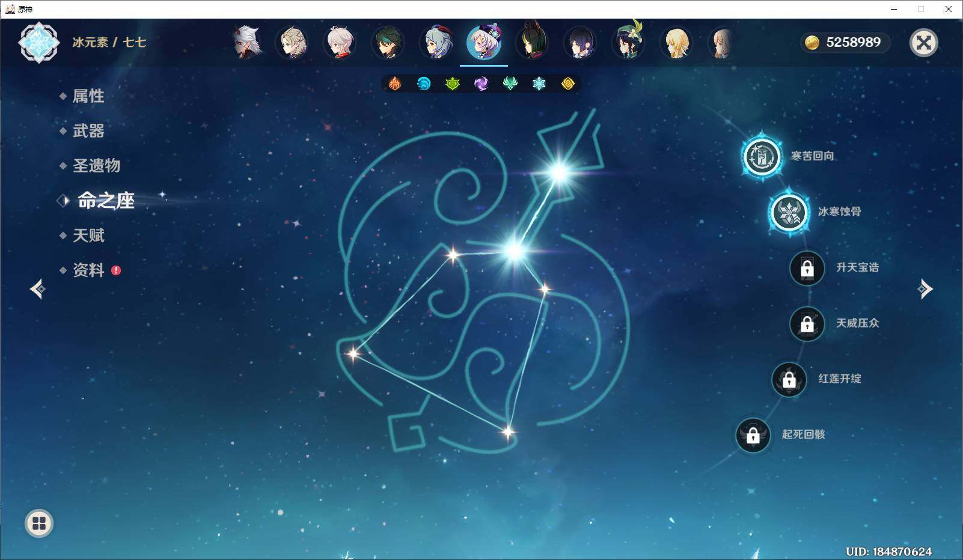The image size is (963, 560).
Task: Open locked 天威压众 constellation node
Action: pyautogui.click(x=807, y=324)
